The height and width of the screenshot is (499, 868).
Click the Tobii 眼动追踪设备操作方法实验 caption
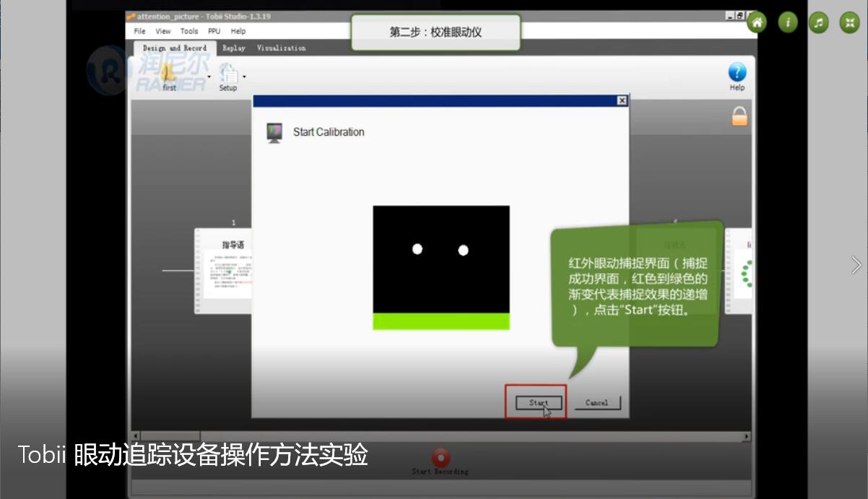coord(193,455)
